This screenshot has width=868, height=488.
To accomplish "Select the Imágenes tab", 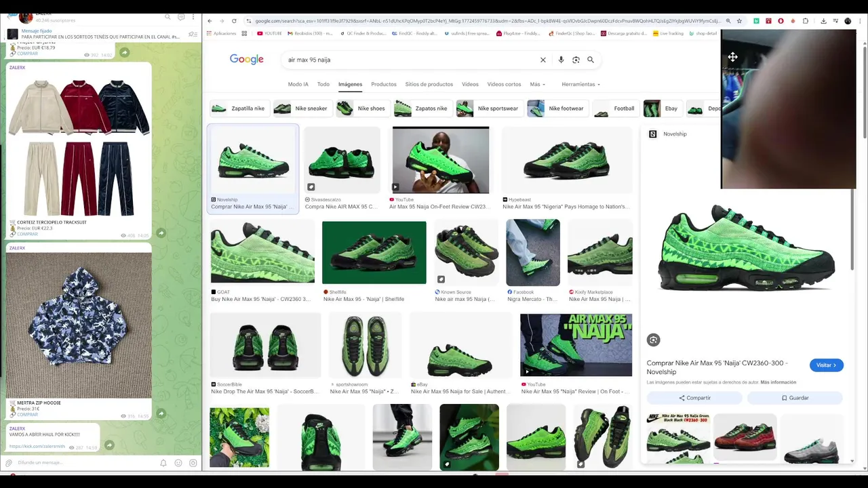I will click(x=350, y=84).
